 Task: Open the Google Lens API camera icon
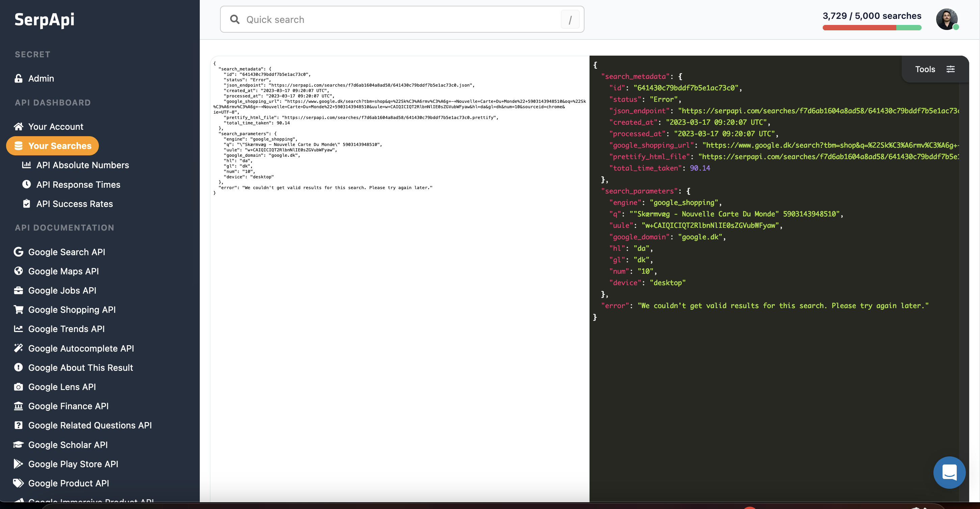click(18, 387)
